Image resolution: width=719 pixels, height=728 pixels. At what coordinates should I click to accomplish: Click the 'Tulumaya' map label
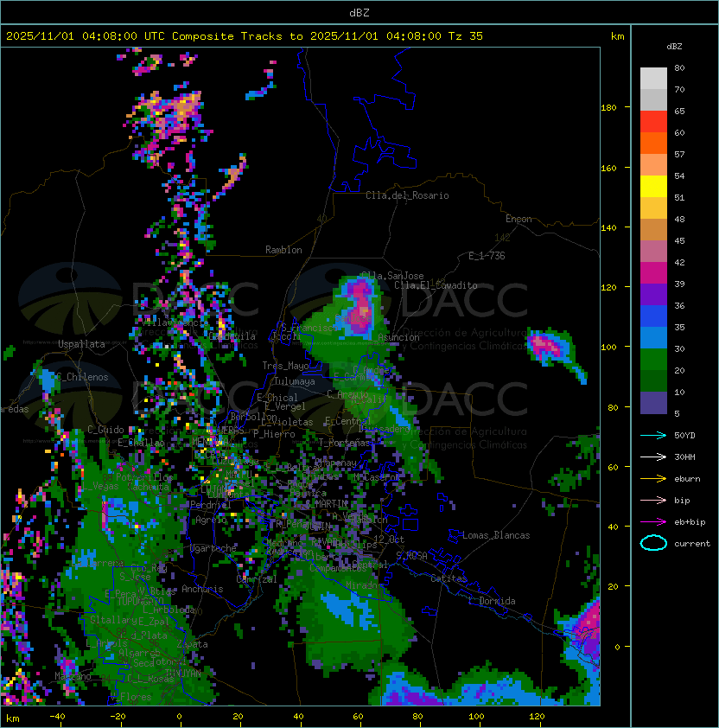(295, 381)
